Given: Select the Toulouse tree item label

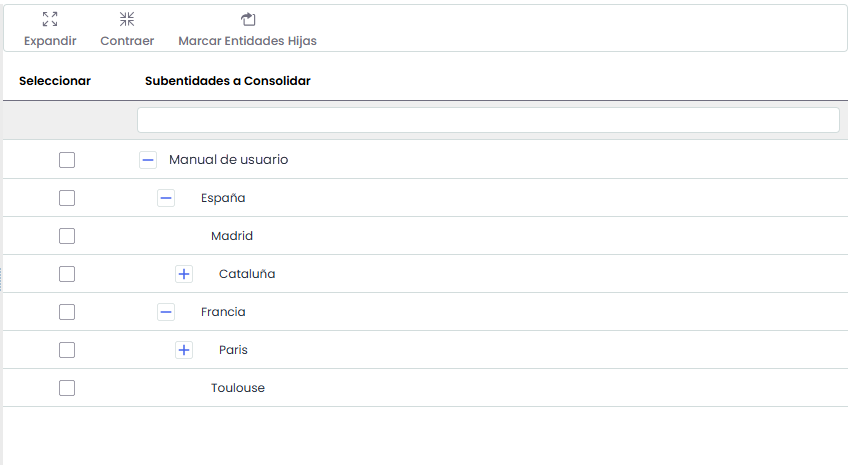Looking at the screenshot, I should tap(238, 388).
